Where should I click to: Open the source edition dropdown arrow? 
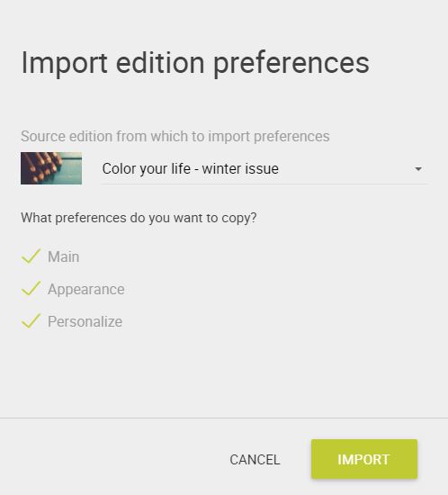coord(418,169)
